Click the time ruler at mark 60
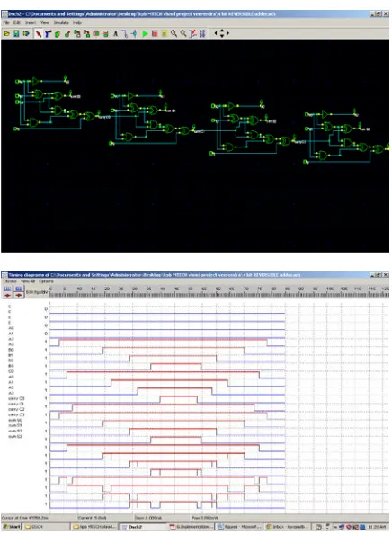The width and height of the screenshot is (392, 534). 218,289
